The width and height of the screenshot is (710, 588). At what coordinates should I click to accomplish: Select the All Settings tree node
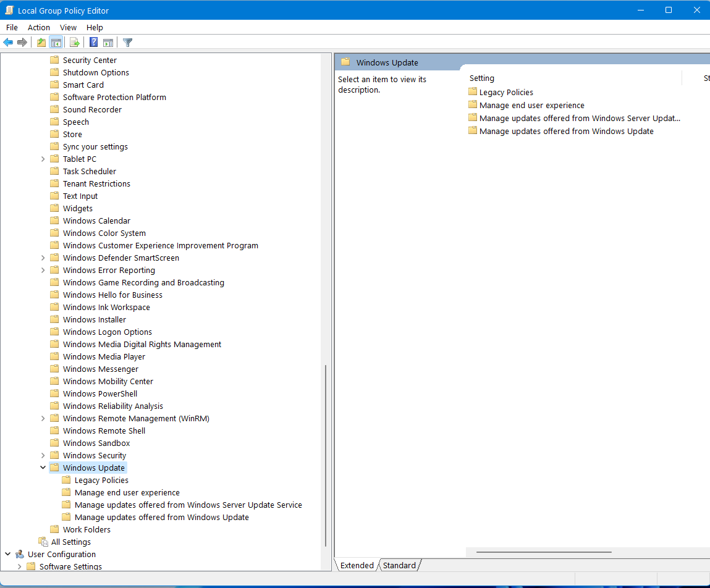click(x=70, y=542)
